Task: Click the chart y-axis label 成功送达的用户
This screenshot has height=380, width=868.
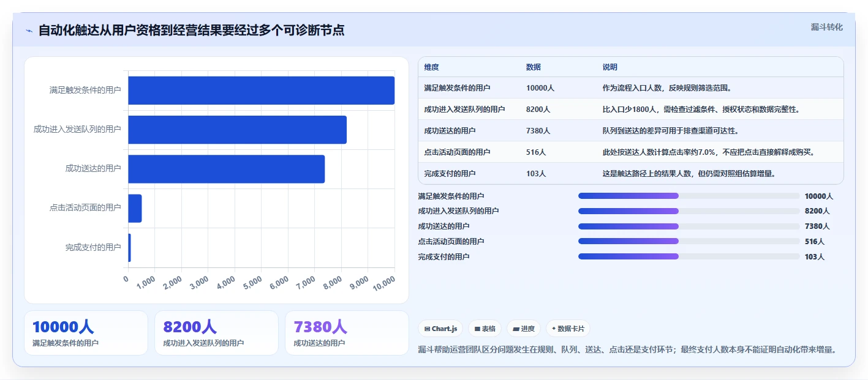Action: [93, 168]
